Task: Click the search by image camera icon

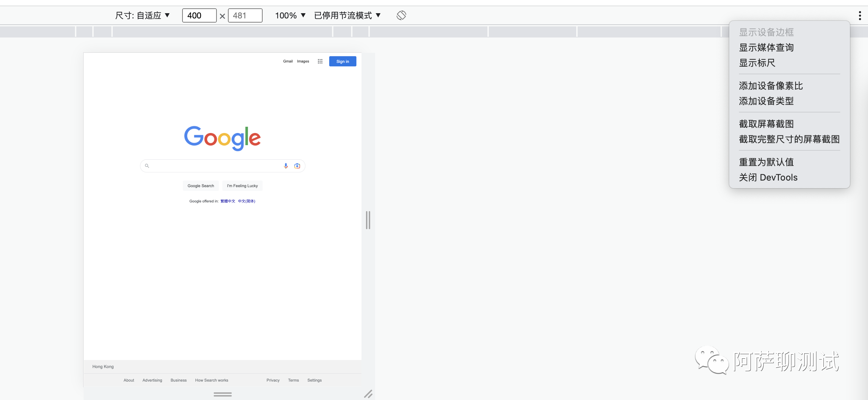Action: (x=297, y=166)
